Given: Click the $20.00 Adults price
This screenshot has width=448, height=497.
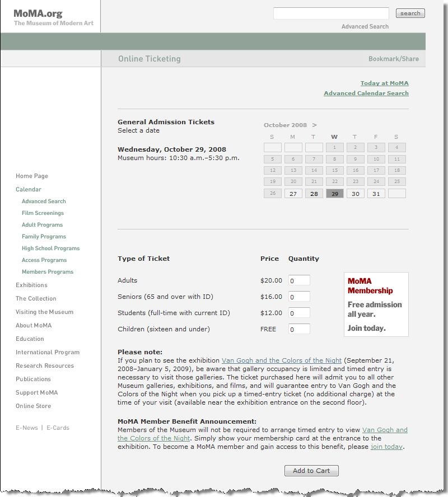Looking at the screenshot, I should [271, 280].
